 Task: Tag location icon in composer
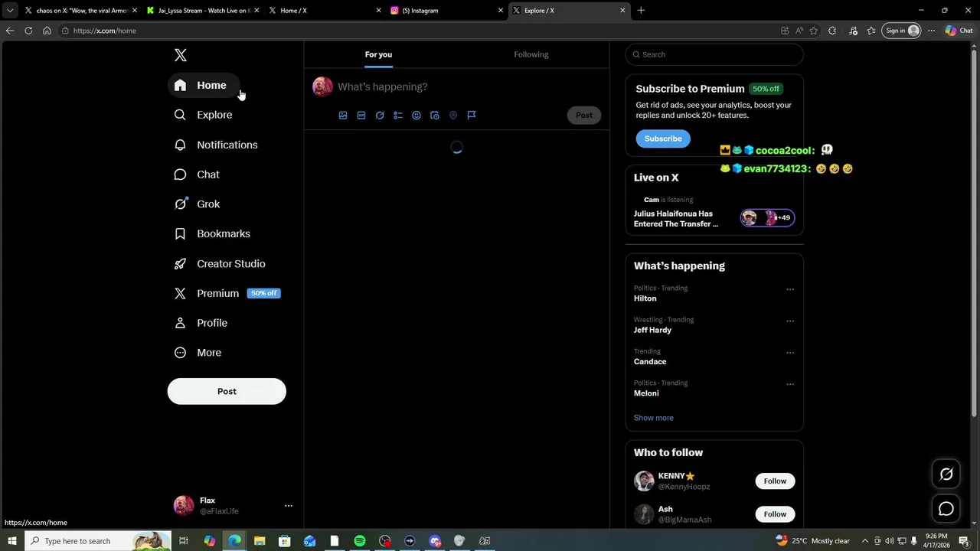coord(453,116)
